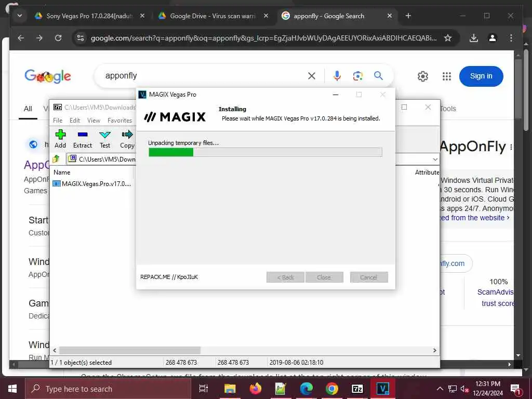Viewport: 532px width, 399px height.
Task: Search by image with Google Lens icon
Action: pos(357,76)
